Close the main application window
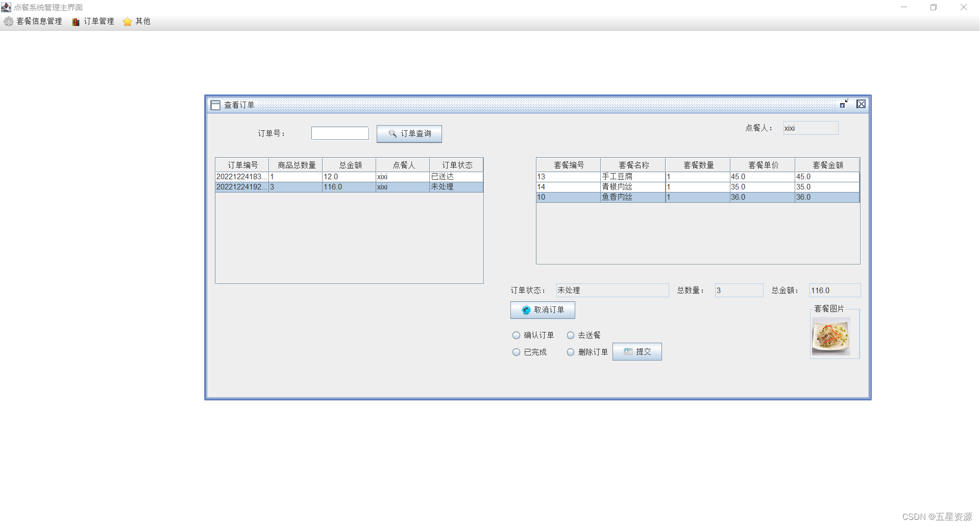Screen dimensions: 980x526 coord(964,7)
